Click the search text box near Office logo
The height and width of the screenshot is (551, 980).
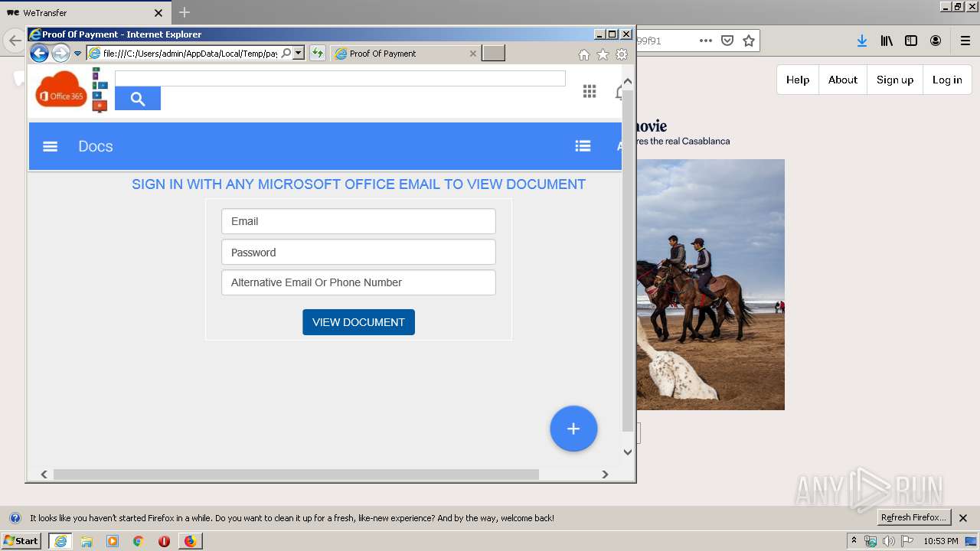[340, 78]
